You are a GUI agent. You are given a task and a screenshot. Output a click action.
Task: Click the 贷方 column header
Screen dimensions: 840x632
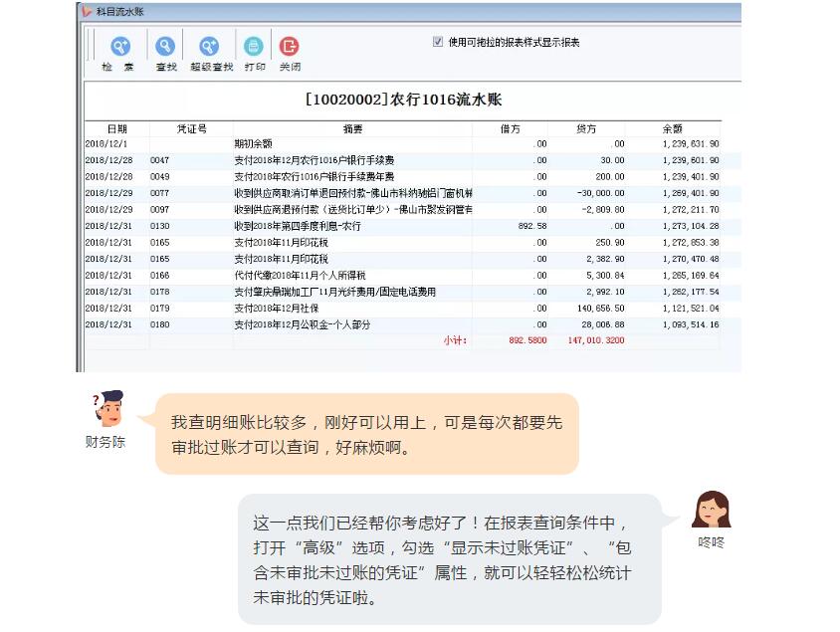click(586, 128)
